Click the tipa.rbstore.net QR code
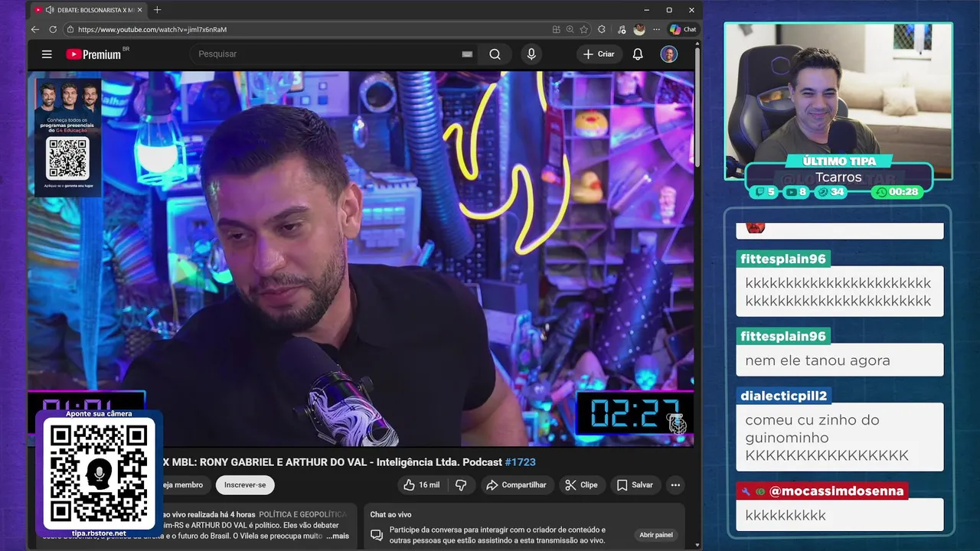Viewport: 980px width, 551px height. click(x=99, y=474)
